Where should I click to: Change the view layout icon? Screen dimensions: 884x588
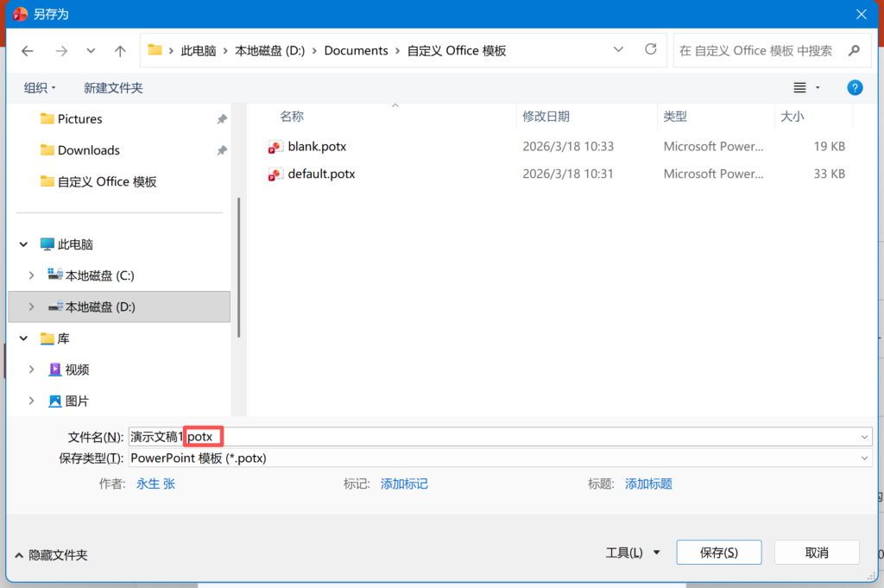click(799, 87)
